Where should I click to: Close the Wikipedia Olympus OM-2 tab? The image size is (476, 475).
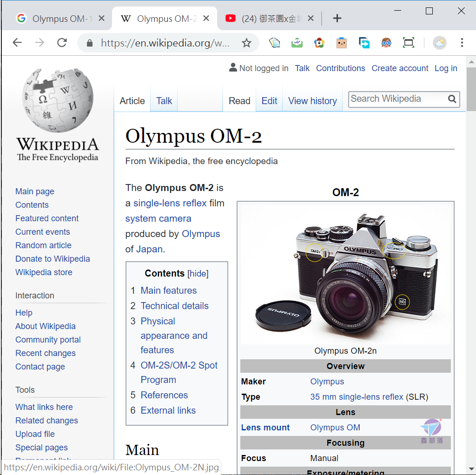(x=206, y=19)
